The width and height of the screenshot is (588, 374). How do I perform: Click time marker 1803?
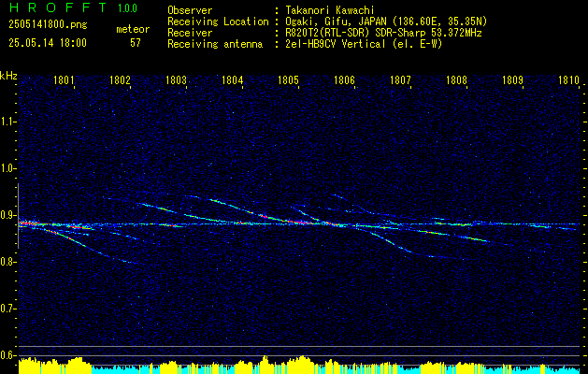coord(176,80)
